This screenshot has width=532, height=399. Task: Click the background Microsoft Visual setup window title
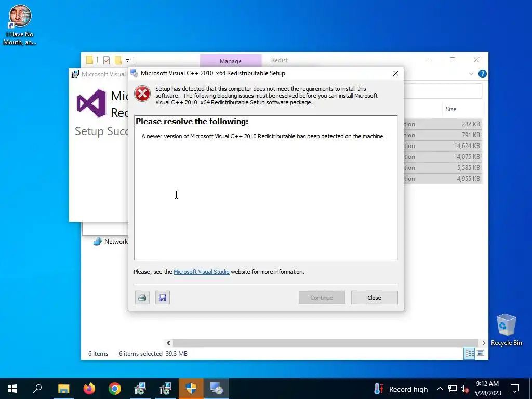pos(103,74)
